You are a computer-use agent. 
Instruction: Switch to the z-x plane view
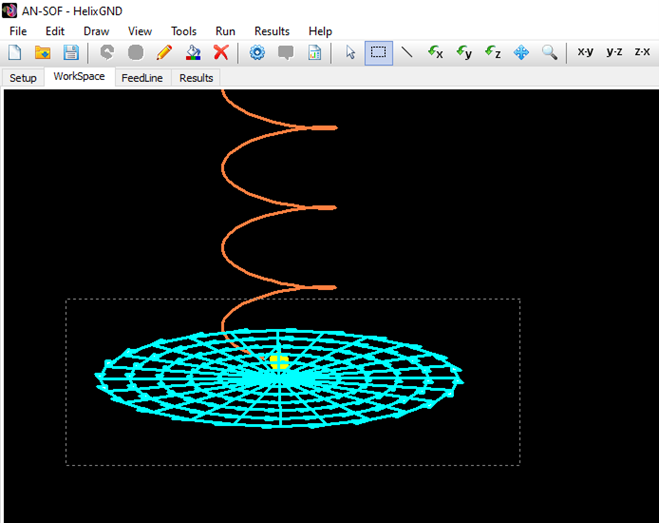tap(642, 52)
